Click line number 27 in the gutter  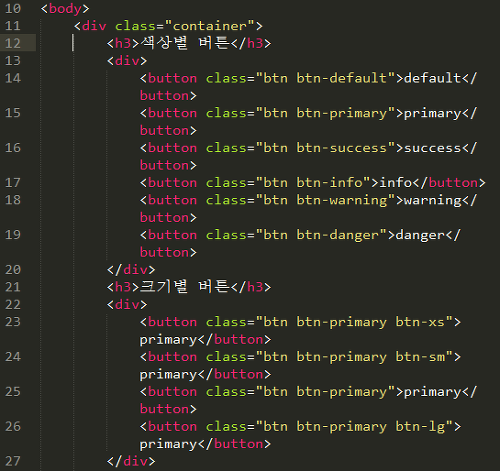tap(13, 461)
